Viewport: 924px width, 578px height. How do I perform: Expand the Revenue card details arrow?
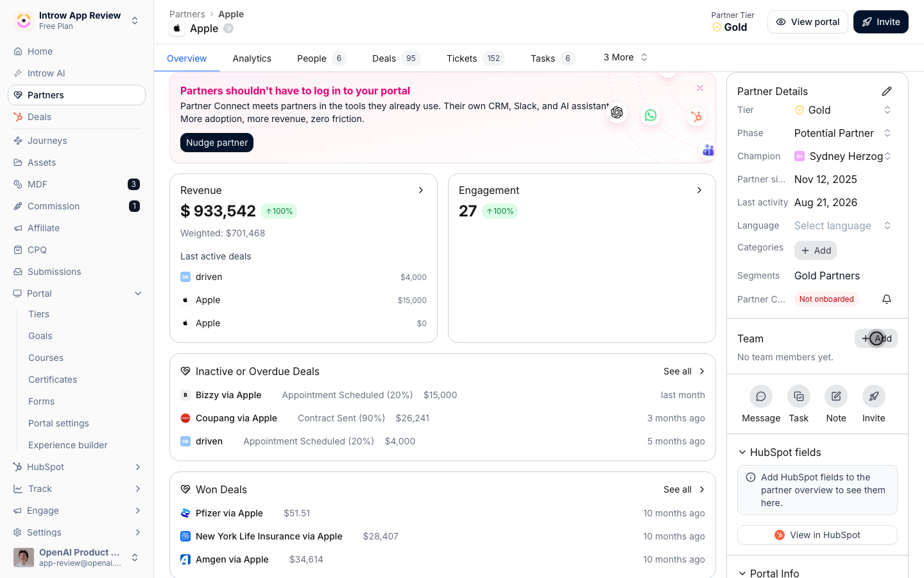tap(421, 190)
